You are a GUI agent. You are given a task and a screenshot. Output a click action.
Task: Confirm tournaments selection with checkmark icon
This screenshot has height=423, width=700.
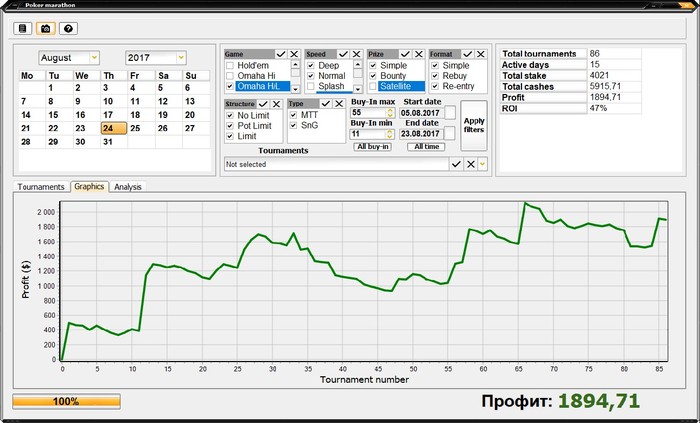coord(456,164)
